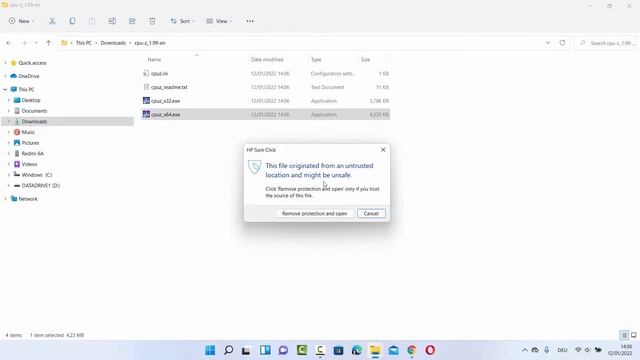The height and width of the screenshot is (360, 640).
Task: Select Music in navigation pane
Action: click(x=28, y=132)
